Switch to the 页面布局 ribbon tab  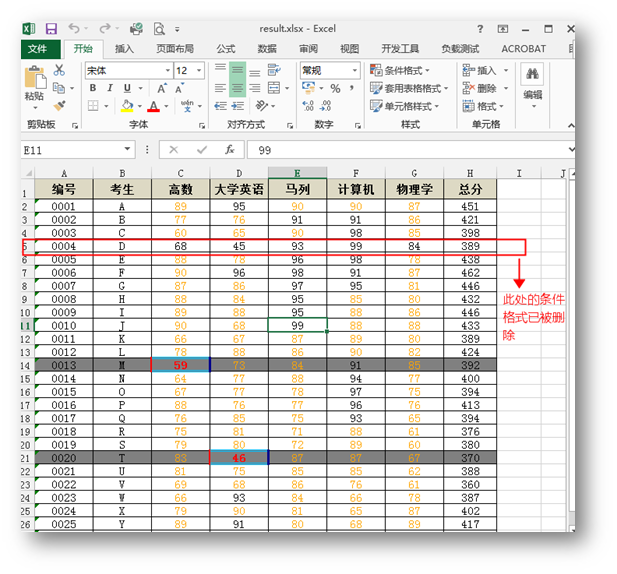point(175,49)
